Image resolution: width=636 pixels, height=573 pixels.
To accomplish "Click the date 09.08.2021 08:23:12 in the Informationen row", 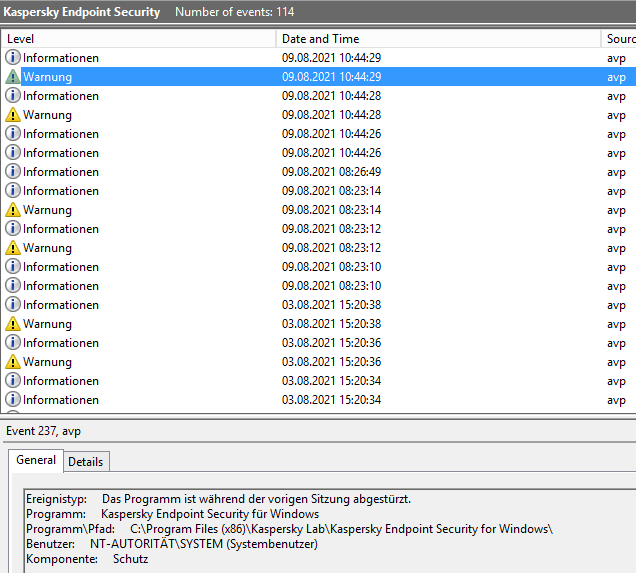I will (x=331, y=229).
